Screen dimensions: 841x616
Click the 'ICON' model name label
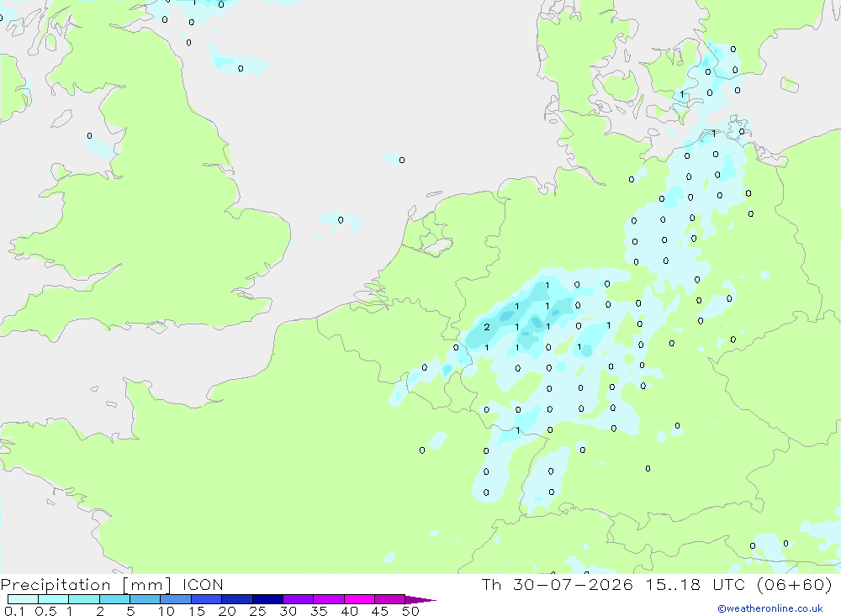[x=203, y=584]
